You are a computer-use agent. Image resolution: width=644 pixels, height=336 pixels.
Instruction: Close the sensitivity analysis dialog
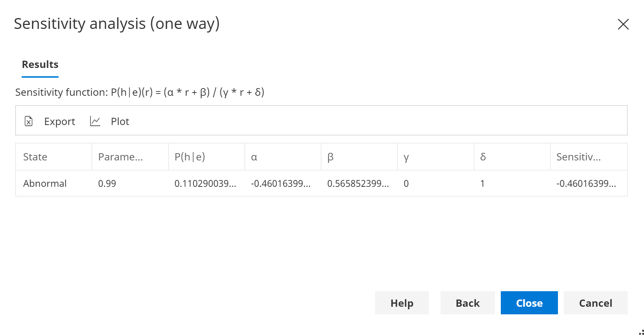[x=529, y=303]
